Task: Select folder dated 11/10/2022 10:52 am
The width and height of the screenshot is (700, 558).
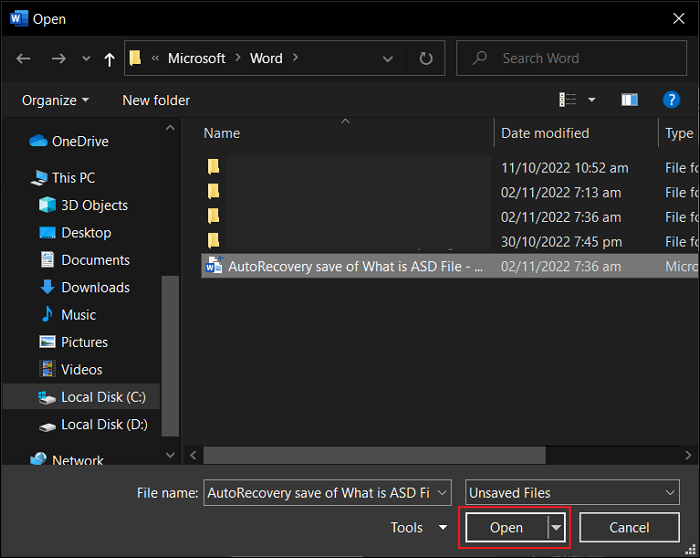Action: (x=450, y=167)
